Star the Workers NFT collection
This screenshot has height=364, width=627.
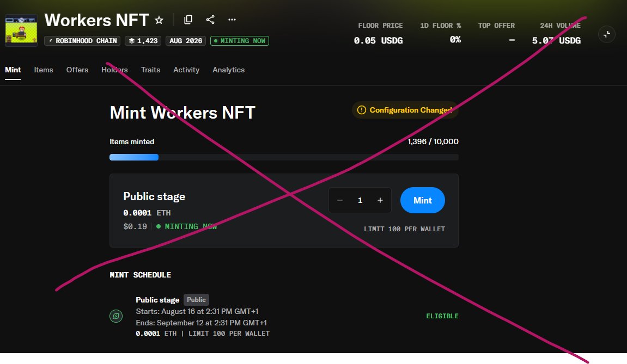159,20
